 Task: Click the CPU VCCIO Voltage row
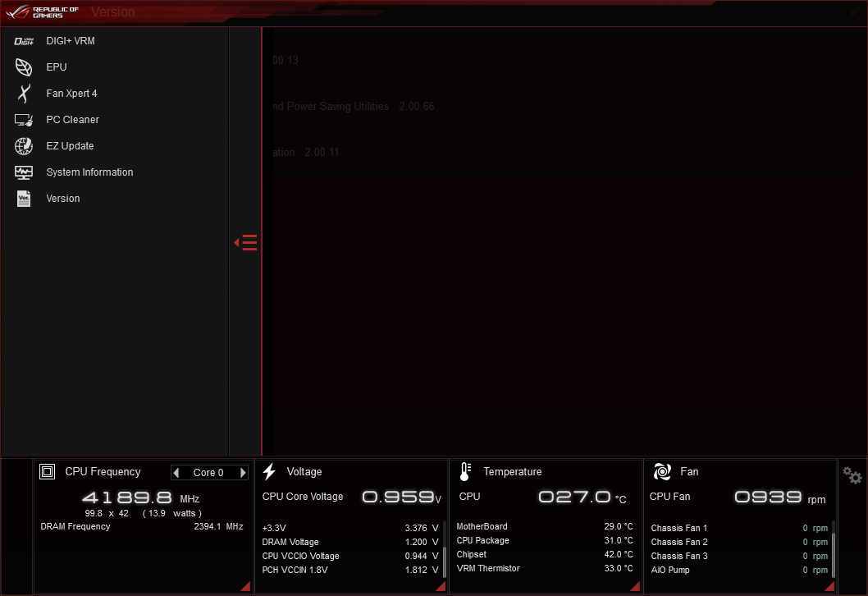[350, 556]
